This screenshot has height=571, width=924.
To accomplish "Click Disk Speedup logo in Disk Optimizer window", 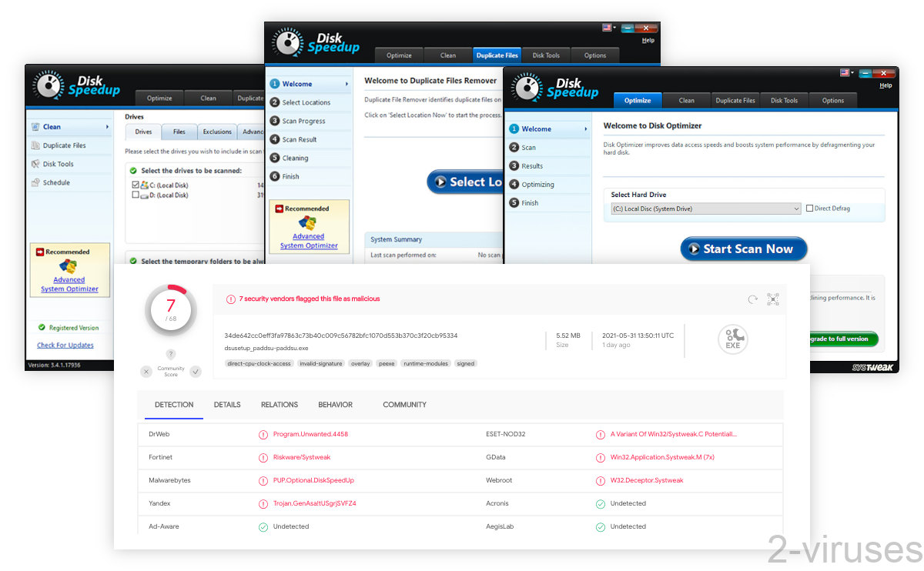I will (x=556, y=88).
